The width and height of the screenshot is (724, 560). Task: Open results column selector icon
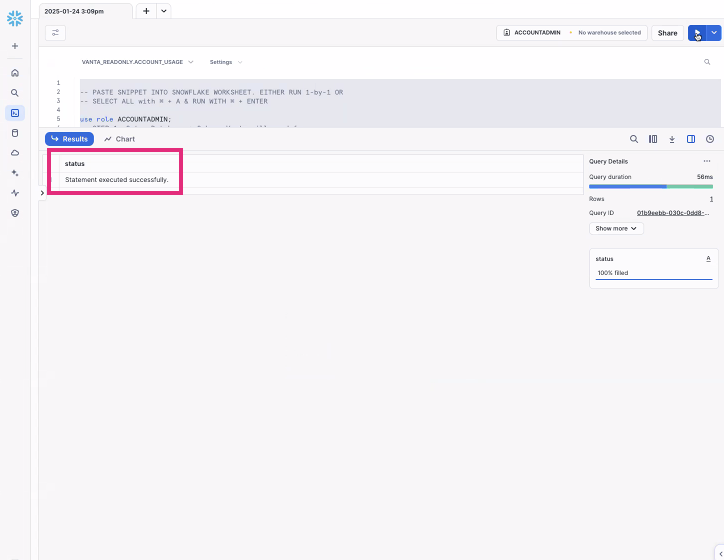click(653, 139)
